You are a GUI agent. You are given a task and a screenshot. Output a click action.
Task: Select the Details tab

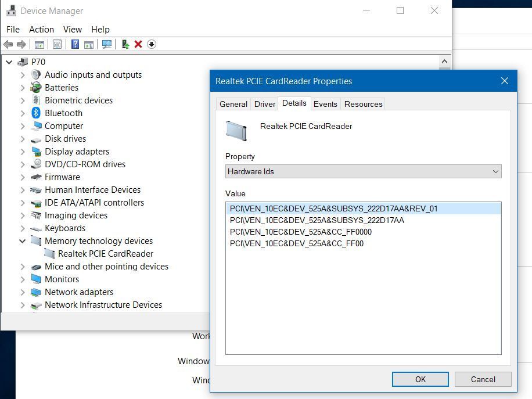click(x=294, y=103)
